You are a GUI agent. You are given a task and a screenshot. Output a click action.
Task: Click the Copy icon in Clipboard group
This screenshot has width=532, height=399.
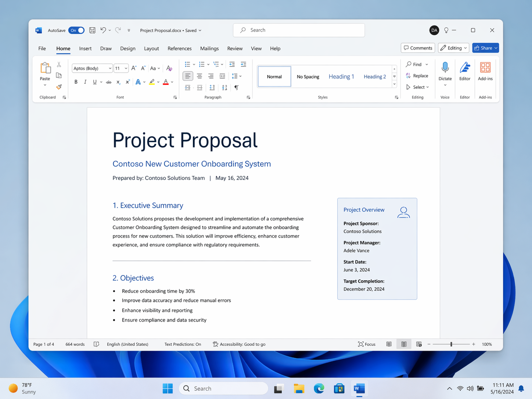click(59, 75)
